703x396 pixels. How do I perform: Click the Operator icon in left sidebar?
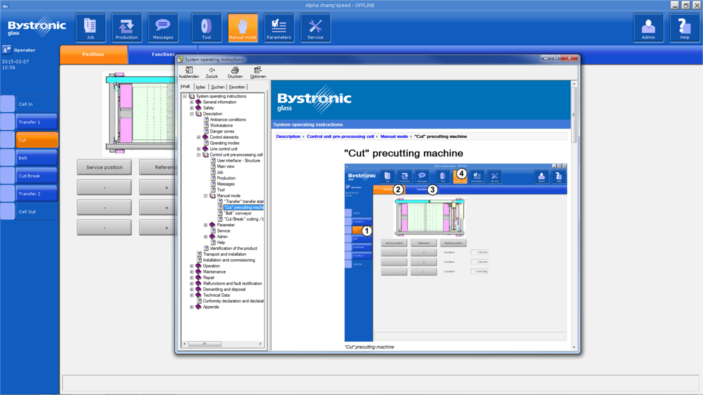7,50
